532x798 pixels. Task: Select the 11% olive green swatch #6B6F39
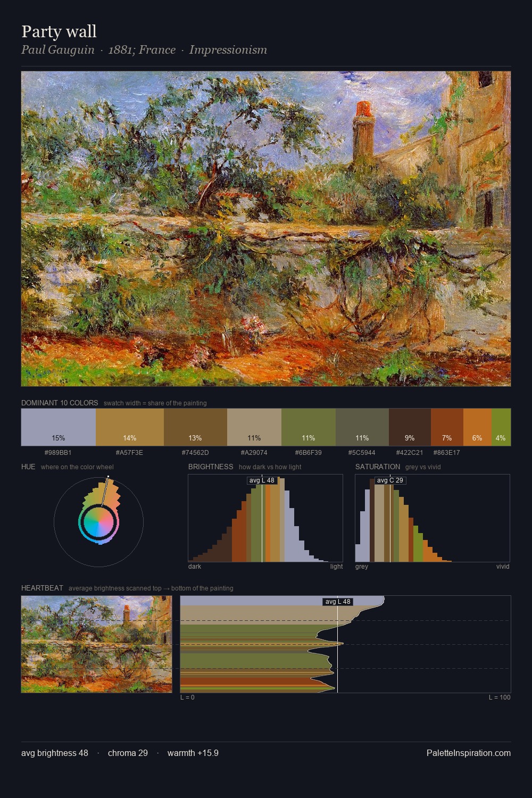coord(309,427)
